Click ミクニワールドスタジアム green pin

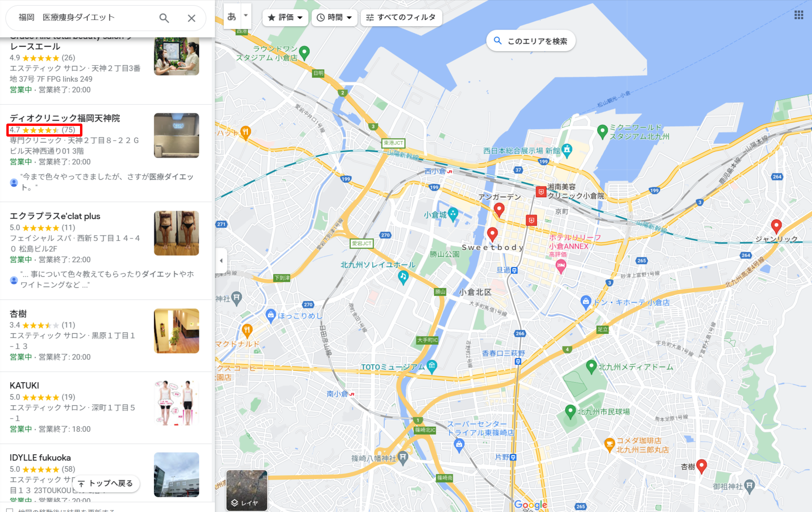tap(602, 131)
